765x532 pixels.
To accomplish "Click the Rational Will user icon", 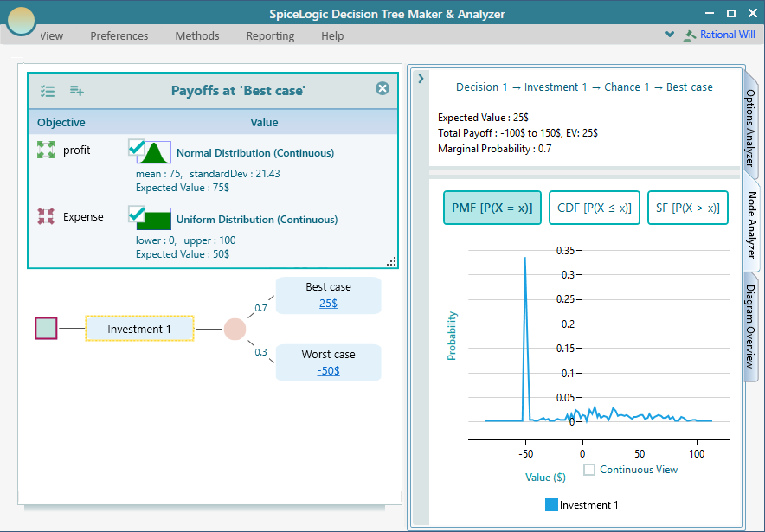I will (x=690, y=35).
